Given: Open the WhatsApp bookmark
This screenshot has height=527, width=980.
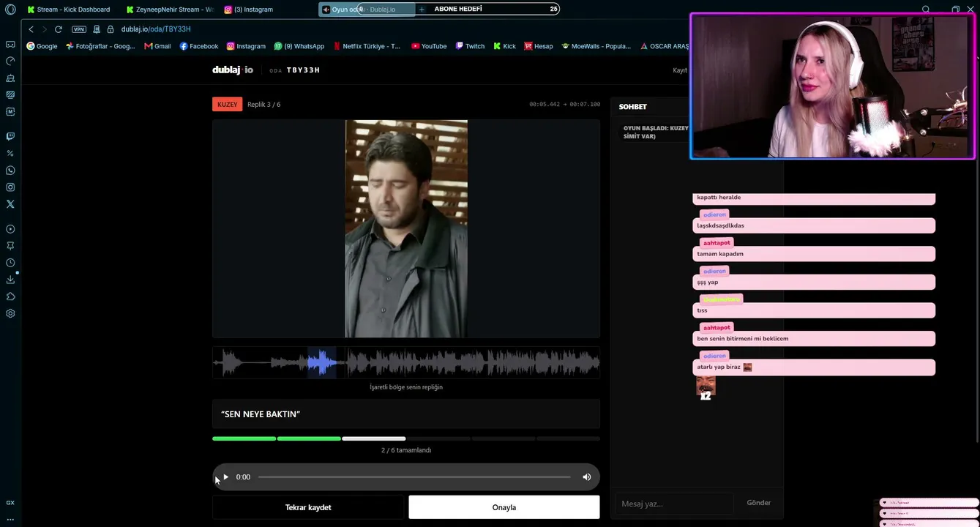Looking at the screenshot, I should coord(299,46).
